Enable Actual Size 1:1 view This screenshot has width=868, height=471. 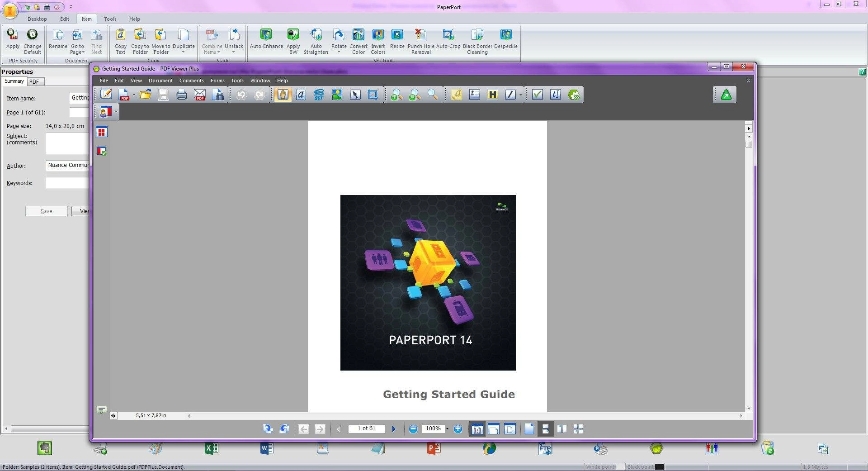tap(477, 429)
